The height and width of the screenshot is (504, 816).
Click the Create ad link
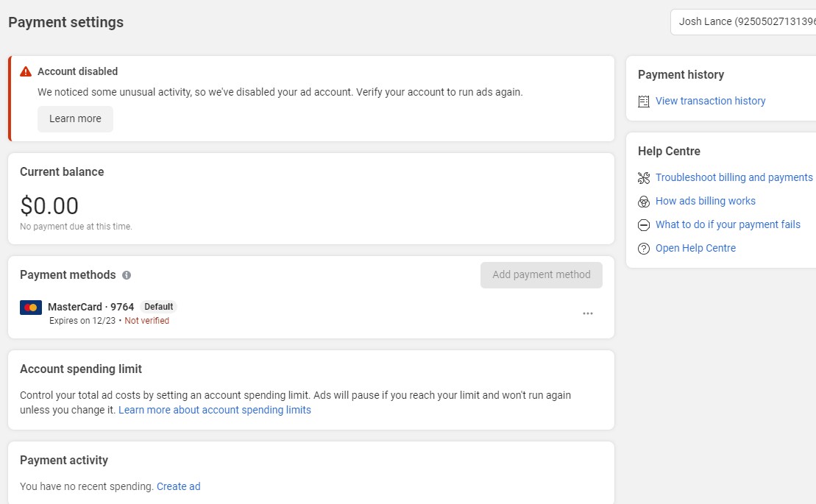[x=179, y=486]
